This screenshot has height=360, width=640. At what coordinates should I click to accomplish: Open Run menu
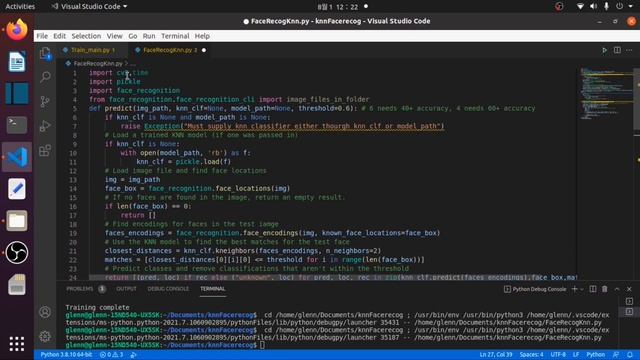click(149, 36)
